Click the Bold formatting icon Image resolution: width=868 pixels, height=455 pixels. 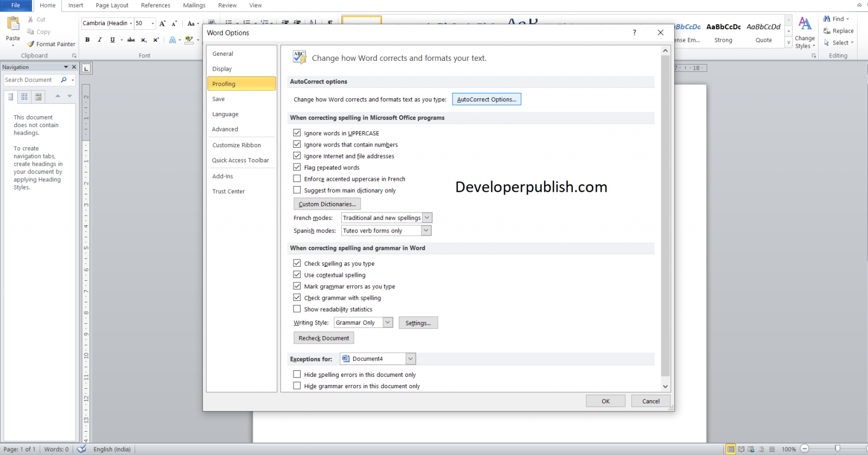[87, 40]
